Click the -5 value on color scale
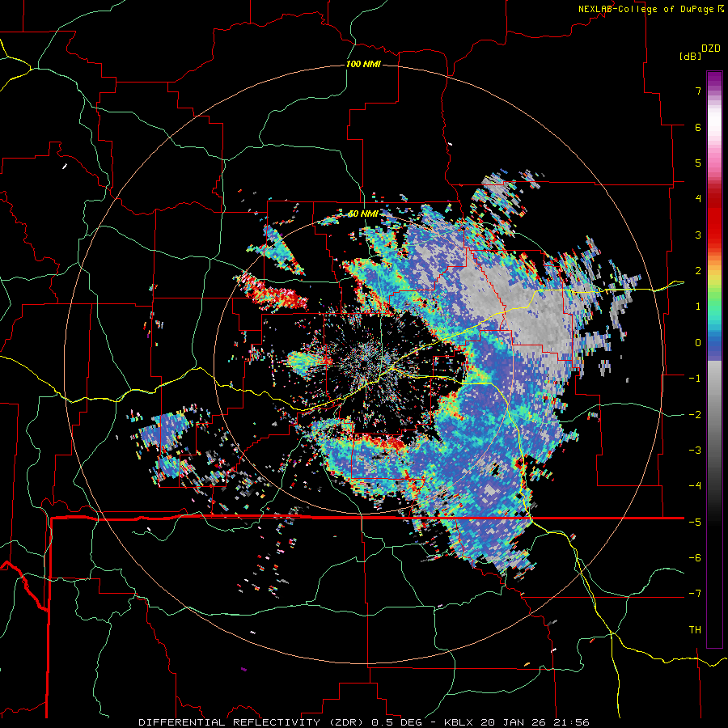728x728 pixels. click(x=695, y=523)
